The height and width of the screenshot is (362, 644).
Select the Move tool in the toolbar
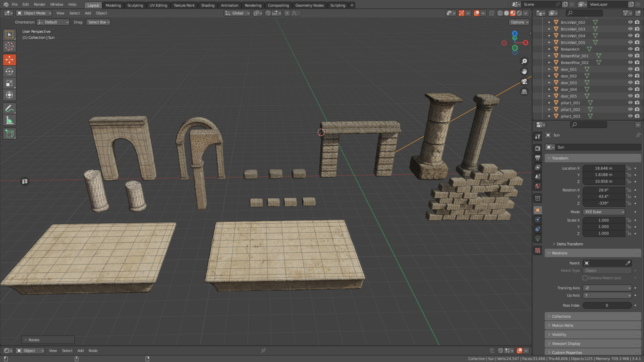[10, 60]
